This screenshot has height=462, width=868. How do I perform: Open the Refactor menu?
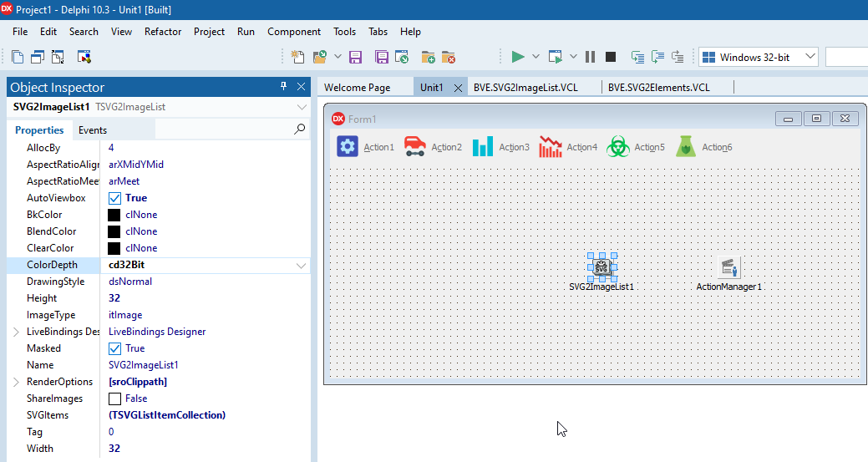pos(163,32)
